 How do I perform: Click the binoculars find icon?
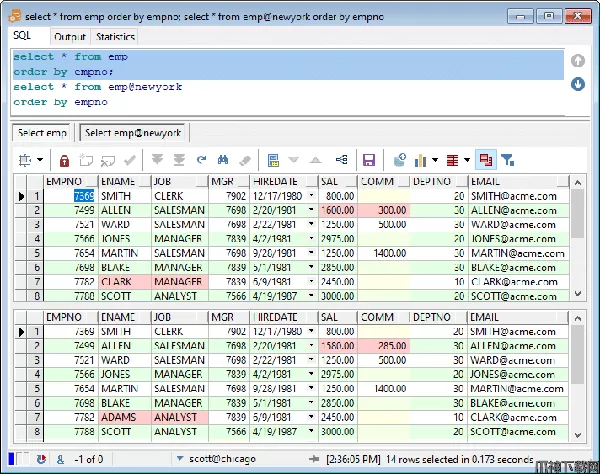[x=225, y=160]
